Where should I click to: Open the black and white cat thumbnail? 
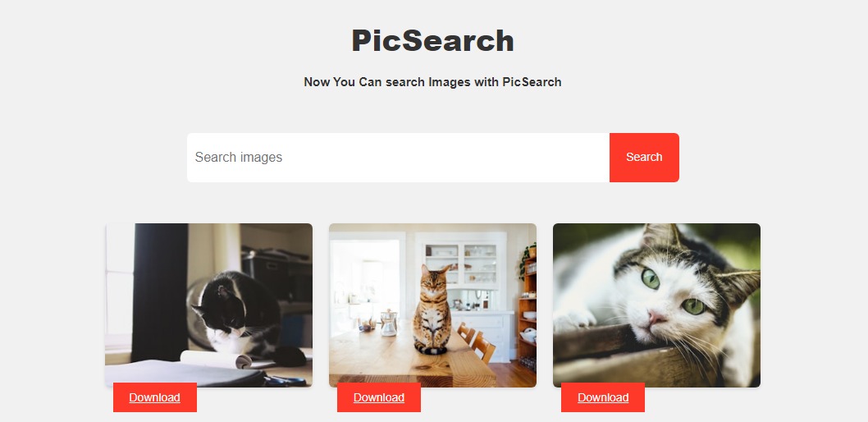208,305
